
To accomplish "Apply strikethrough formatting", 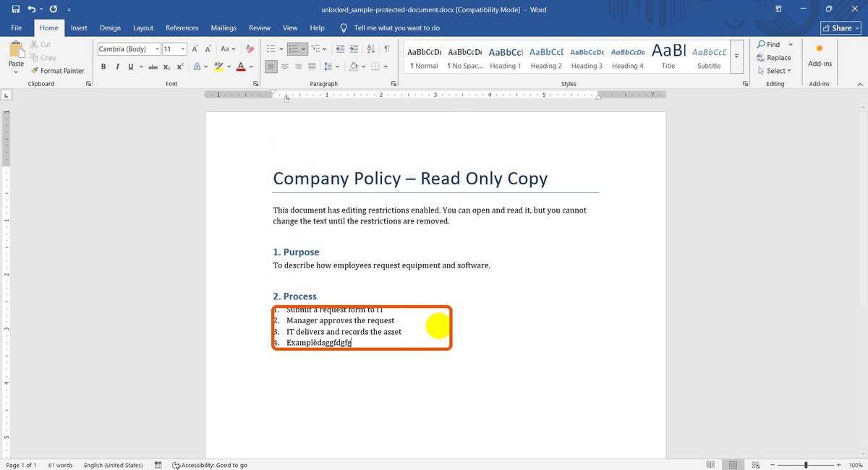I will 153,67.
